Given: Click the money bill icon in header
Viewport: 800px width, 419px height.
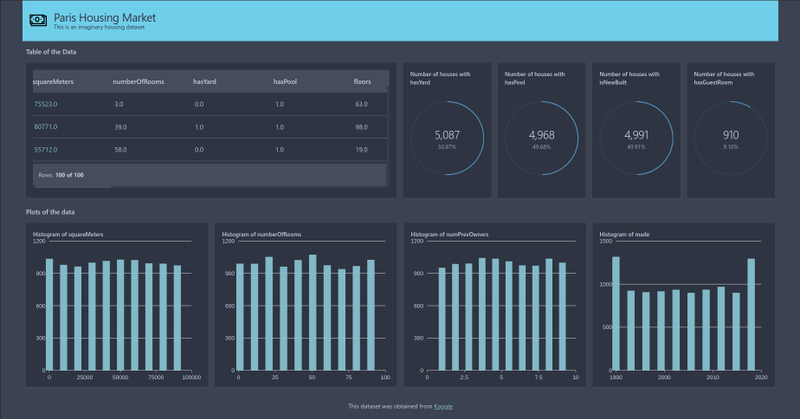Looking at the screenshot, I should [38, 20].
